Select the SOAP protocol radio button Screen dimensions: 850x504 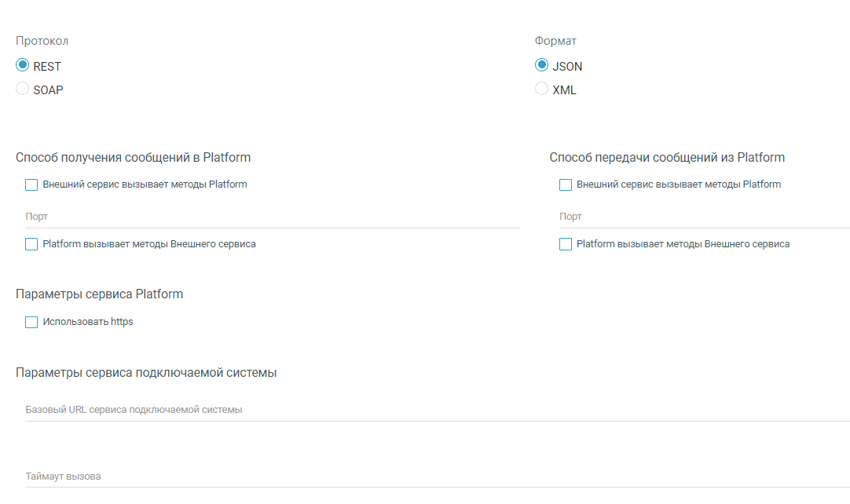click(23, 89)
